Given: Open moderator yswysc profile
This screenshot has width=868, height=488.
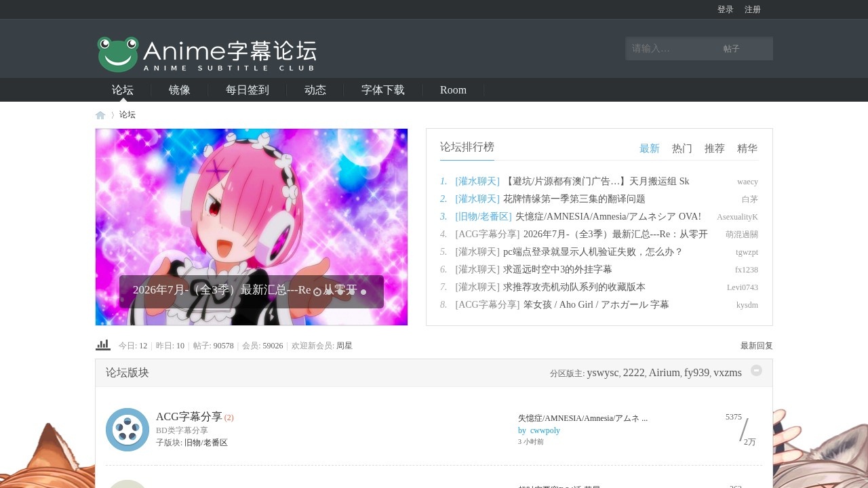Looking at the screenshot, I should [603, 373].
